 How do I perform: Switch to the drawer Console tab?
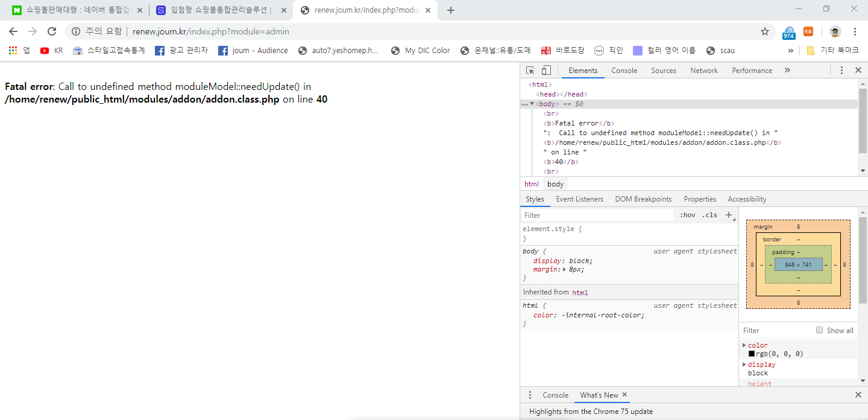555,395
